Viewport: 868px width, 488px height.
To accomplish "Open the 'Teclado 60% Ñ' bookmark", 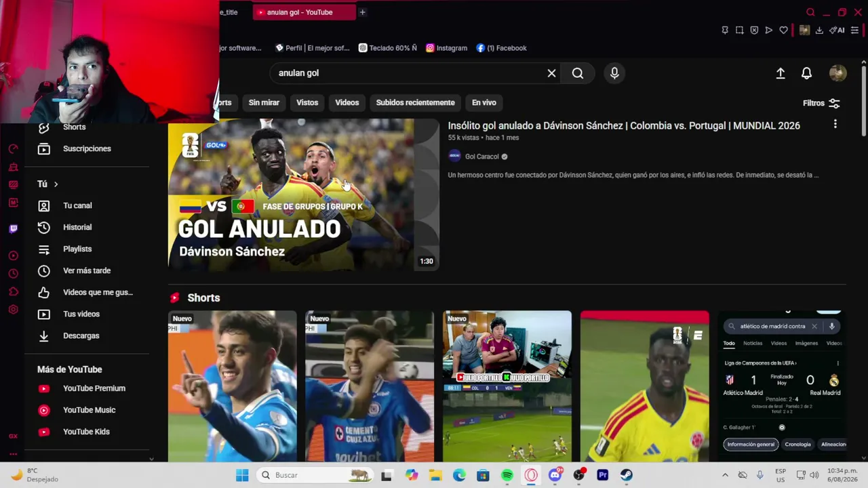I will [x=388, y=48].
